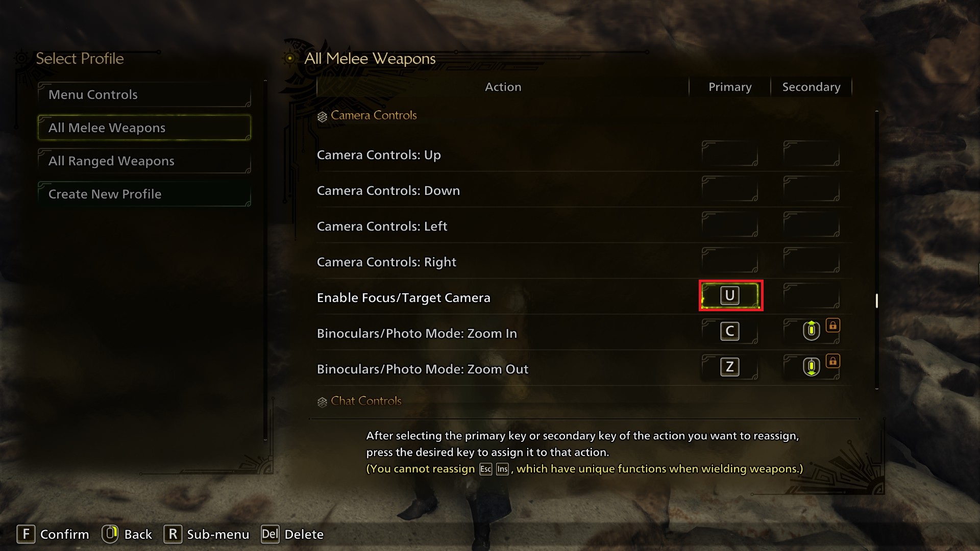Open the Menu Controls profile

pos(144,94)
